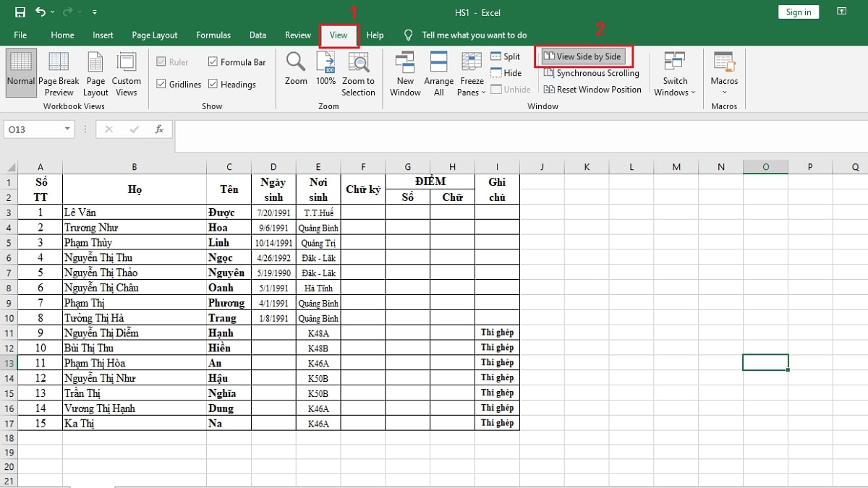
Task: Switch to Page Break Preview view
Action: click(59, 72)
